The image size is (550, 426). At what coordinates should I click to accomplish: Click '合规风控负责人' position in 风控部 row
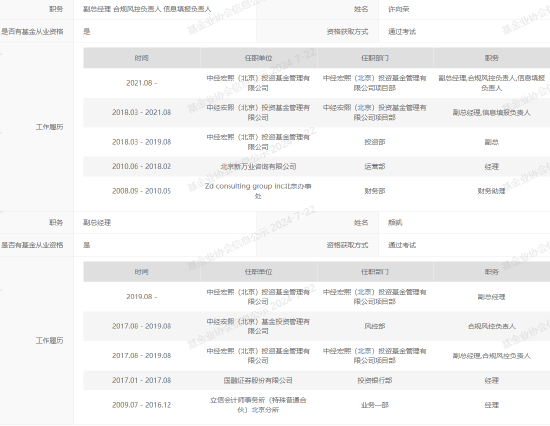(x=491, y=326)
